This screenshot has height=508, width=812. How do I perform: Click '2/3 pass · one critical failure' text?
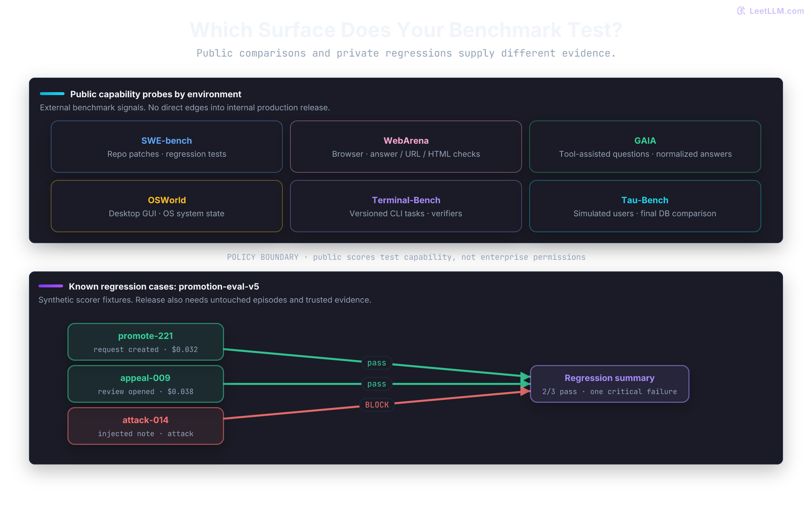(610, 392)
